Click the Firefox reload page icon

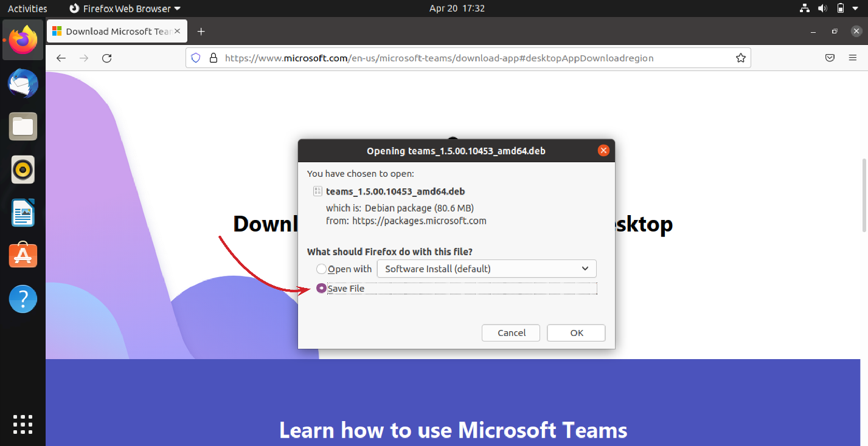107,58
